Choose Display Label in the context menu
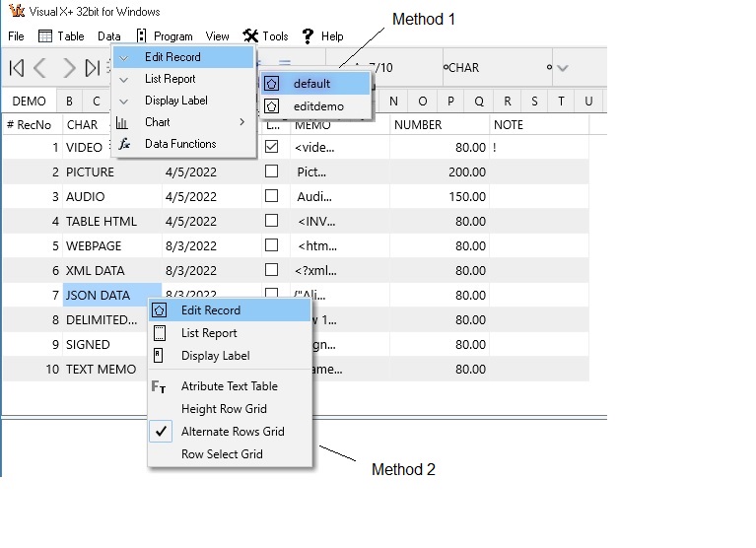The image size is (756, 548). point(231,356)
